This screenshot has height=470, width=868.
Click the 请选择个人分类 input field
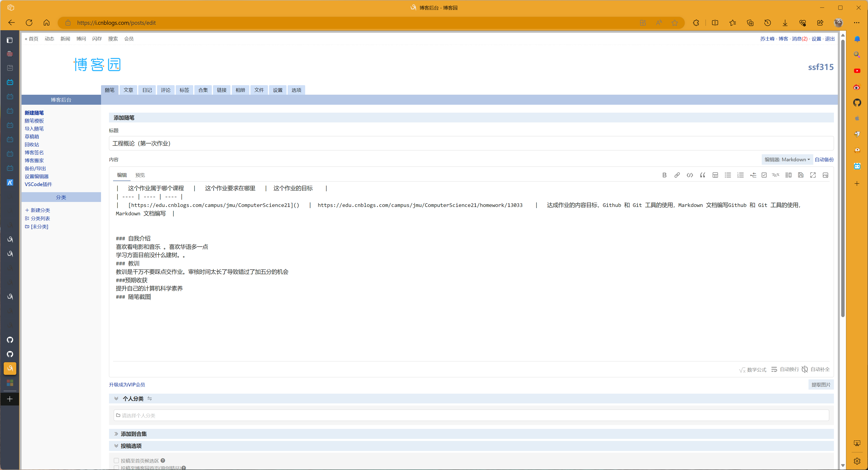(x=471, y=415)
